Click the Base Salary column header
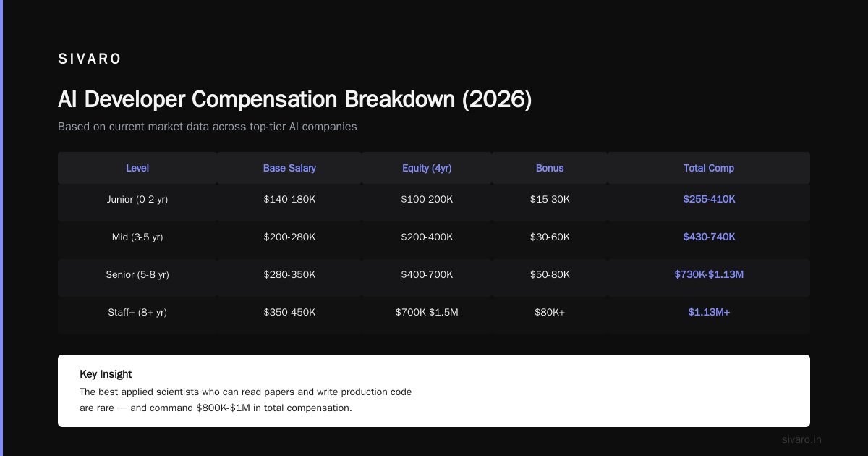868x456 pixels. coord(289,168)
